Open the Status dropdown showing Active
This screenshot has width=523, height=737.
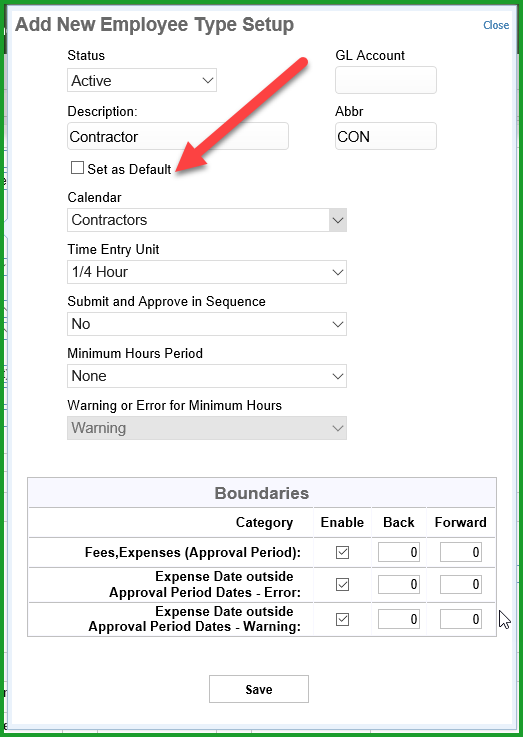coord(142,80)
